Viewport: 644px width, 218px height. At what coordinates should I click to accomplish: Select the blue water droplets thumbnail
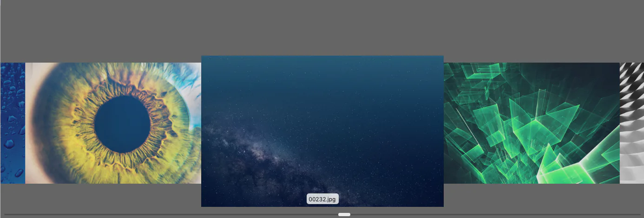pyautogui.click(x=13, y=123)
